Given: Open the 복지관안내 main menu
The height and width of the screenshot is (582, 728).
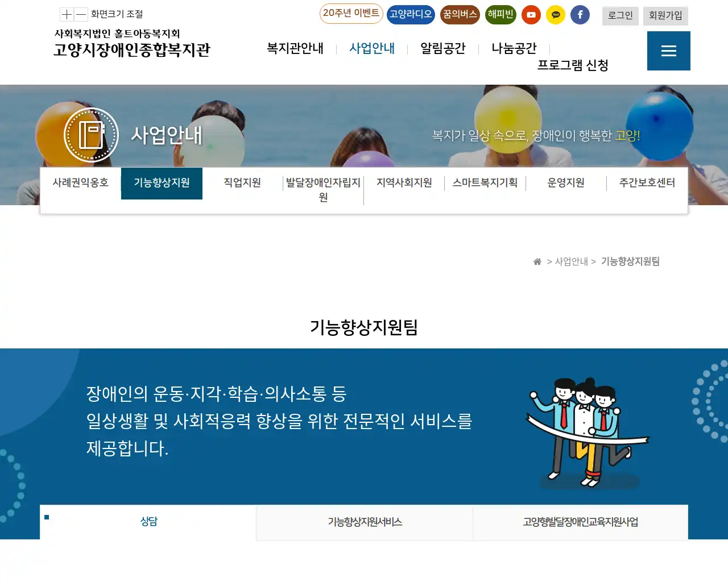Looking at the screenshot, I should 295,48.
